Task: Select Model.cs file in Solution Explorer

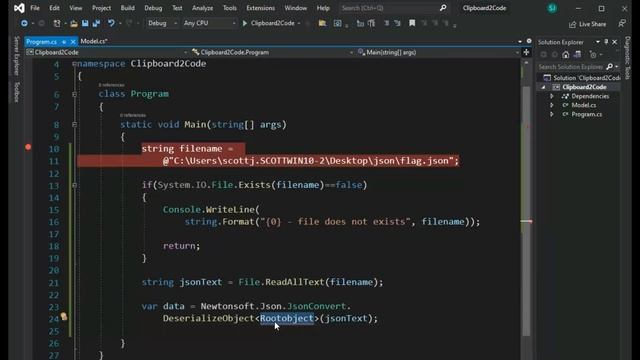Action: click(x=584, y=105)
